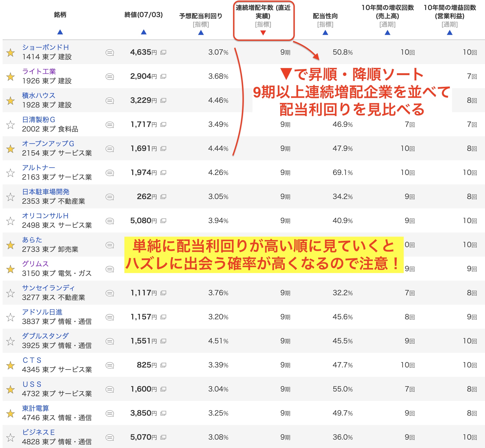Toggle favorite star for CTS

point(10,365)
